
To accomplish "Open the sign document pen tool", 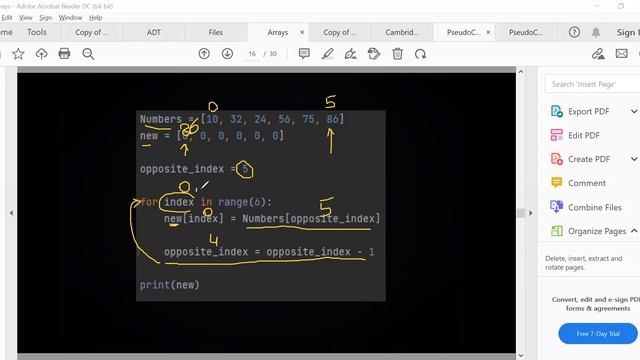I will point(351,53).
